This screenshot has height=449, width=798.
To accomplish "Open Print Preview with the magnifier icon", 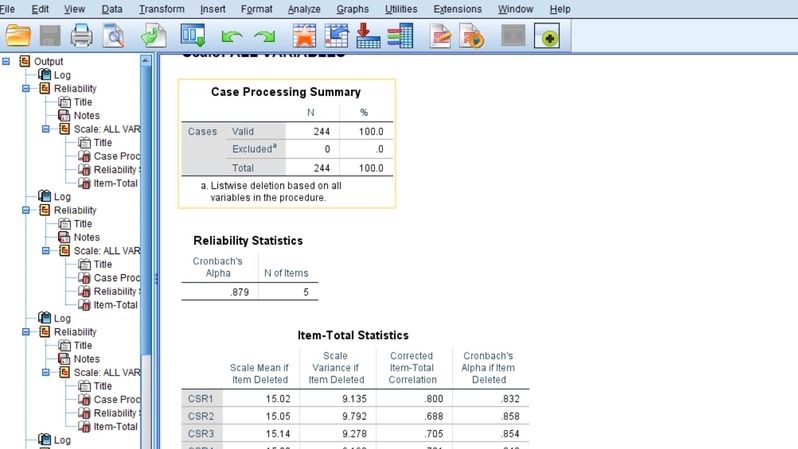I will (113, 36).
